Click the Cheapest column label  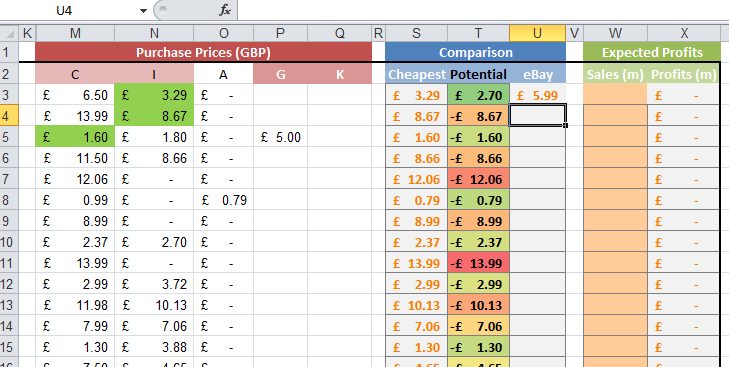point(417,74)
